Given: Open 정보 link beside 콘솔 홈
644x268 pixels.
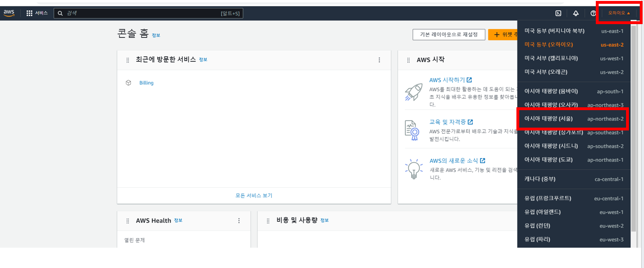Looking at the screenshot, I should coord(156,35).
